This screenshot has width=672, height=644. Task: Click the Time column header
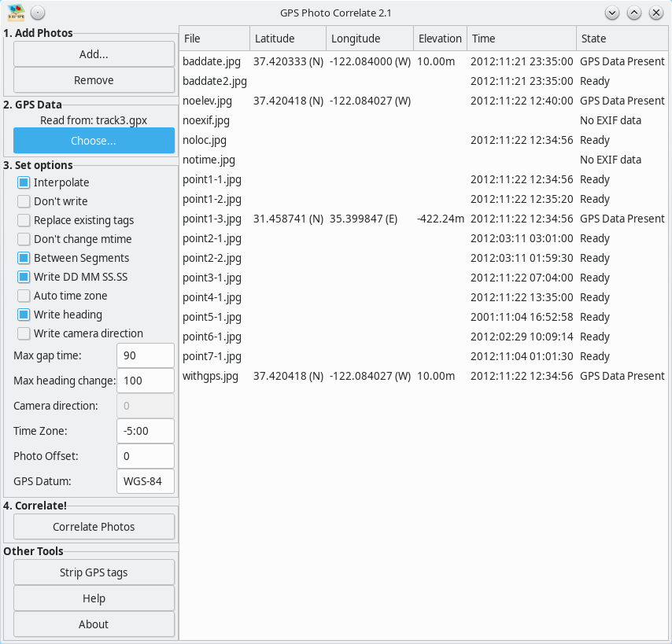click(x=520, y=39)
